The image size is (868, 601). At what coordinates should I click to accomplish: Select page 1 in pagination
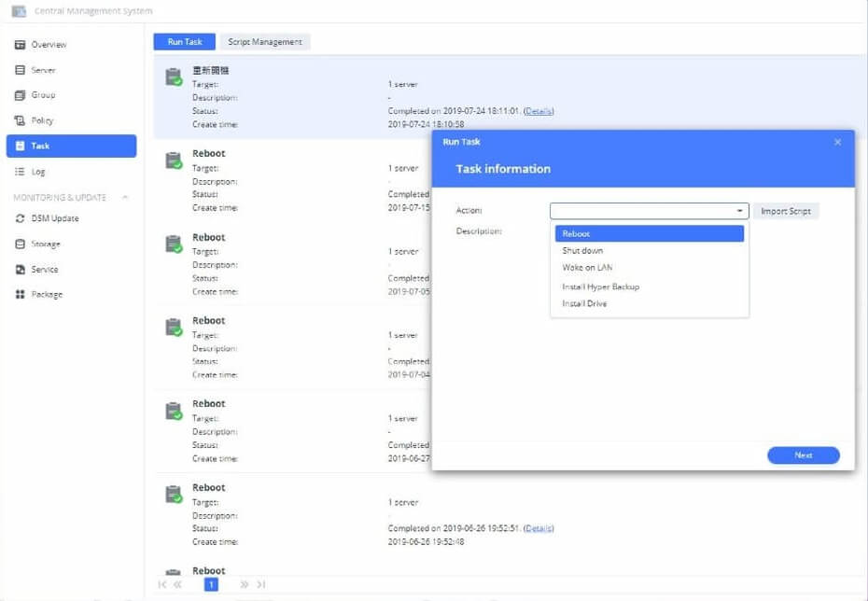coord(211,584)
